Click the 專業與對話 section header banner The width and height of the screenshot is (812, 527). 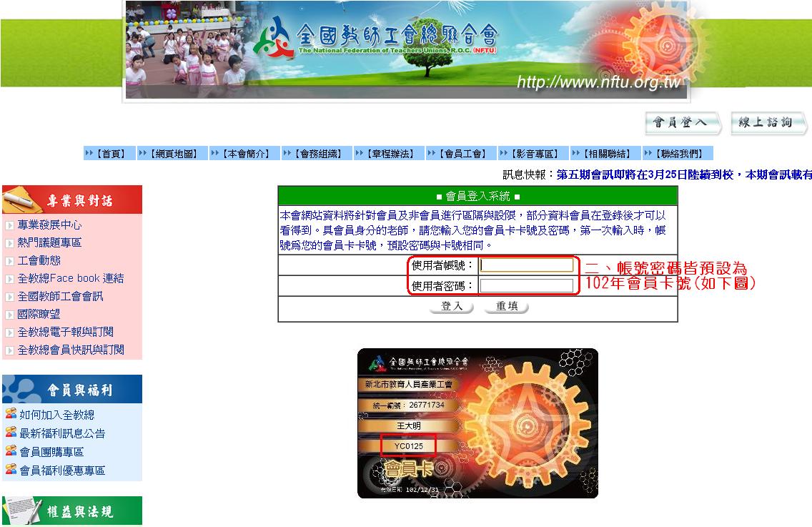(x=72, y=200)
